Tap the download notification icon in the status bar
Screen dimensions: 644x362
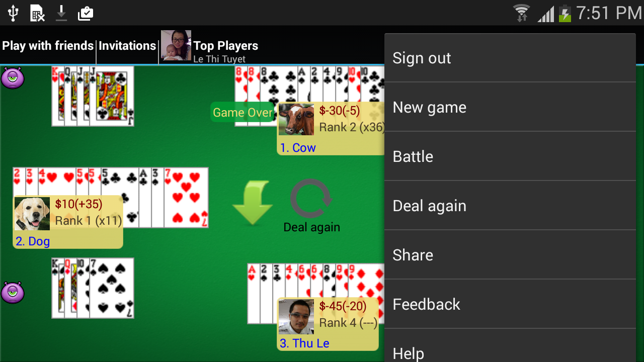click(61, 13)
